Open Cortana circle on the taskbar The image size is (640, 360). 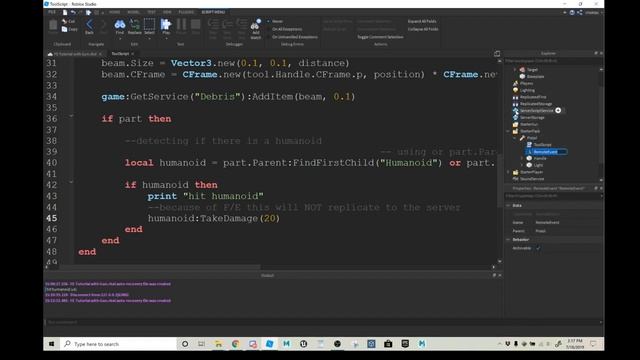coord(185,344)
